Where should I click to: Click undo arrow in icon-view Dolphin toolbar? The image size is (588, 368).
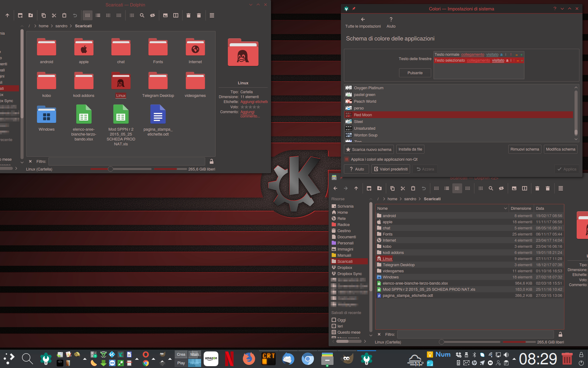point(75,15)
